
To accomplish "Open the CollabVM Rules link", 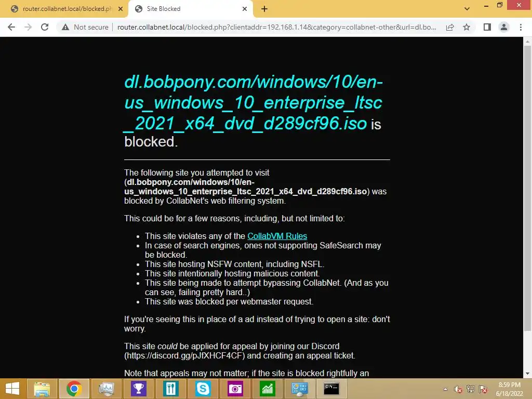I will click(277, 236).
